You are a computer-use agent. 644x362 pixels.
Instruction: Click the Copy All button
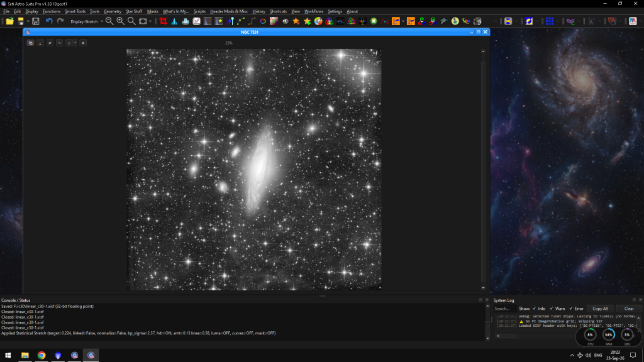(600, 309)
